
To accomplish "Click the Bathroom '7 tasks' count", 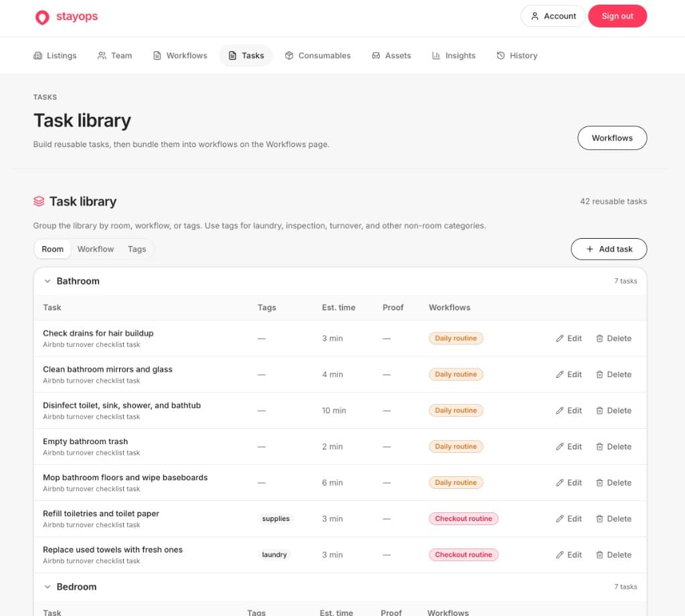I will click(625, 281).
